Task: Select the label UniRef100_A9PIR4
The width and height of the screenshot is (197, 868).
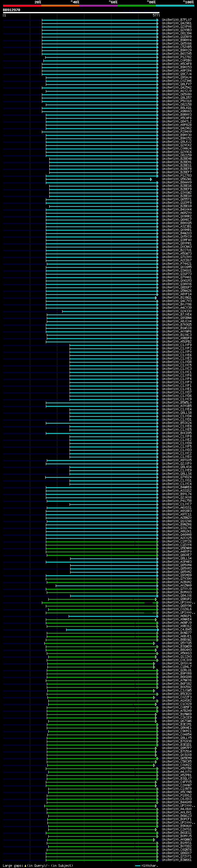Action: [x=177, y=71]
